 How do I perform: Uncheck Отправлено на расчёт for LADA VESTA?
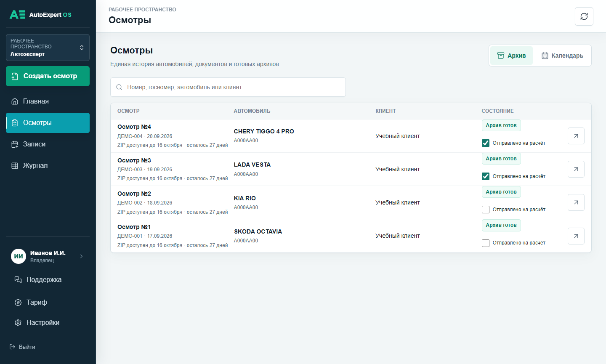[486, 176]
